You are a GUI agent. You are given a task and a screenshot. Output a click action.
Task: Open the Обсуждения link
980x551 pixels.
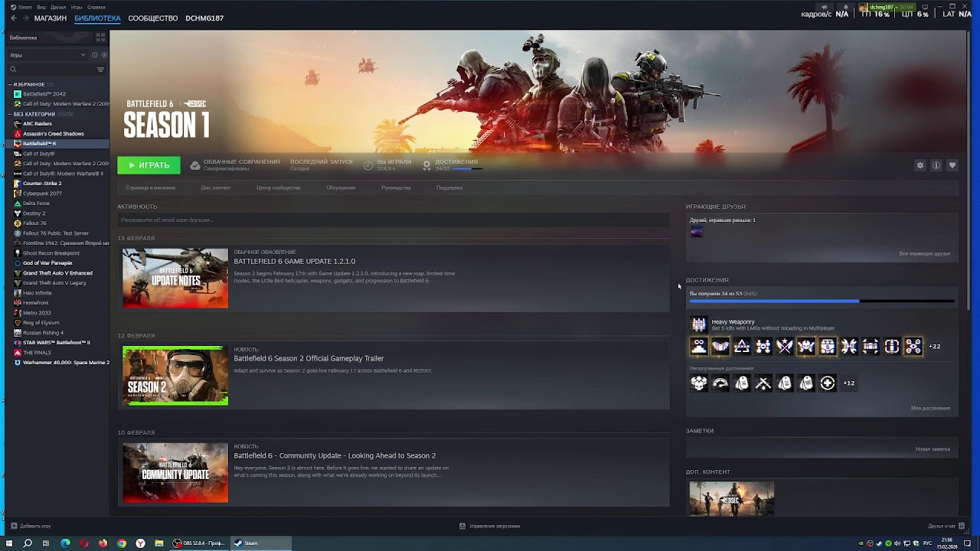pyautogui.click(x=341, y=187)
